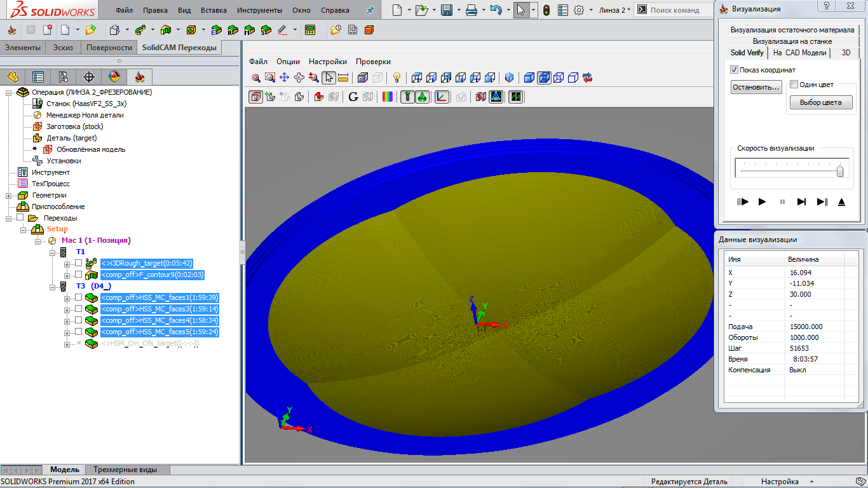Image resolution: width=868 pixels, height=488 pixels.
Task: Open the dropdown arrow beside Save icon
Action: click(x=458, y=10)
